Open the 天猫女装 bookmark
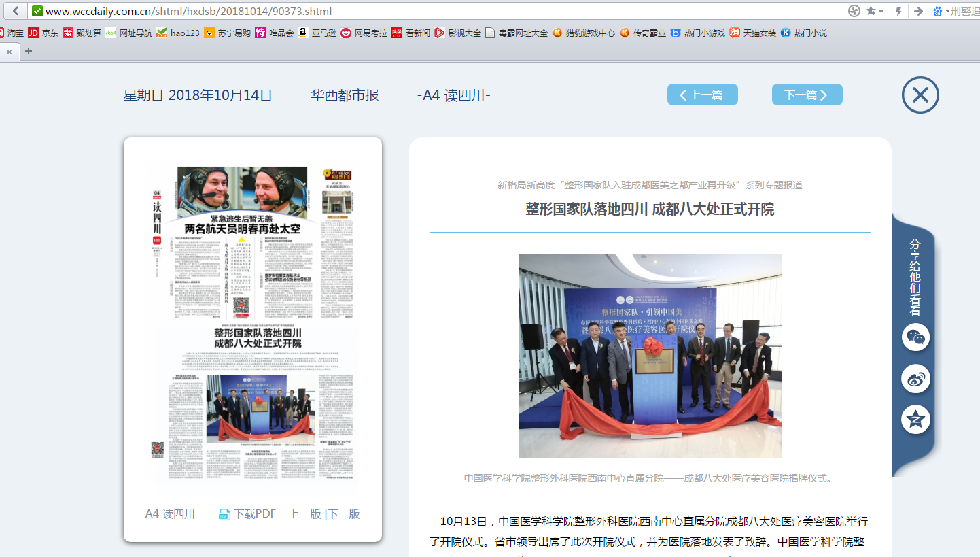Viewport: 980px width, 557px height. 753,33
